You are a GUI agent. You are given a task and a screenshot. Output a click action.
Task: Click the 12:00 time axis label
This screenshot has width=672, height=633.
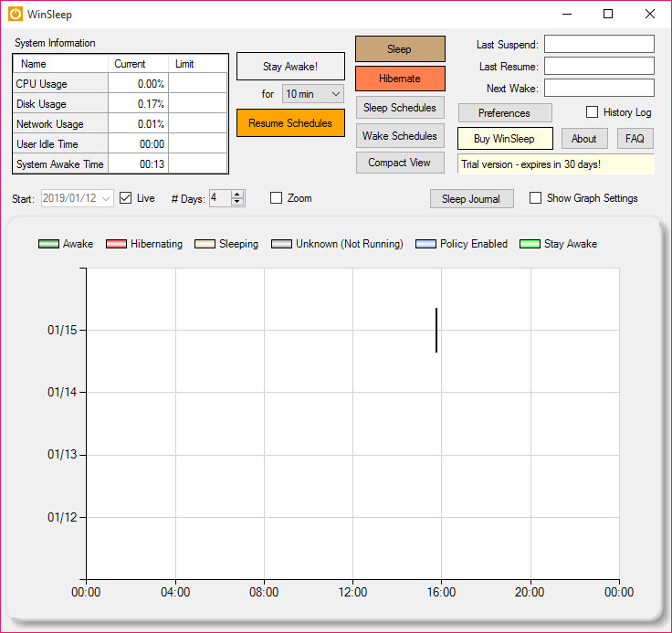[x=352, y=592]
